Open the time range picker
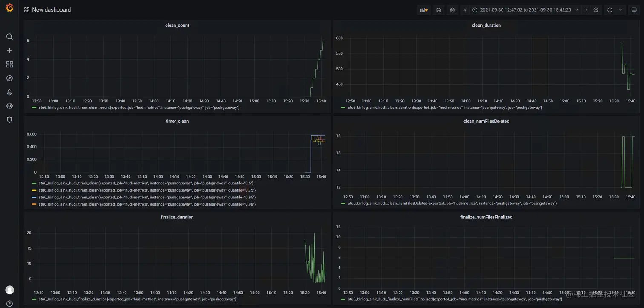This screenshot has width=644, height=308. pyautogui.click(x=525, y=10)
